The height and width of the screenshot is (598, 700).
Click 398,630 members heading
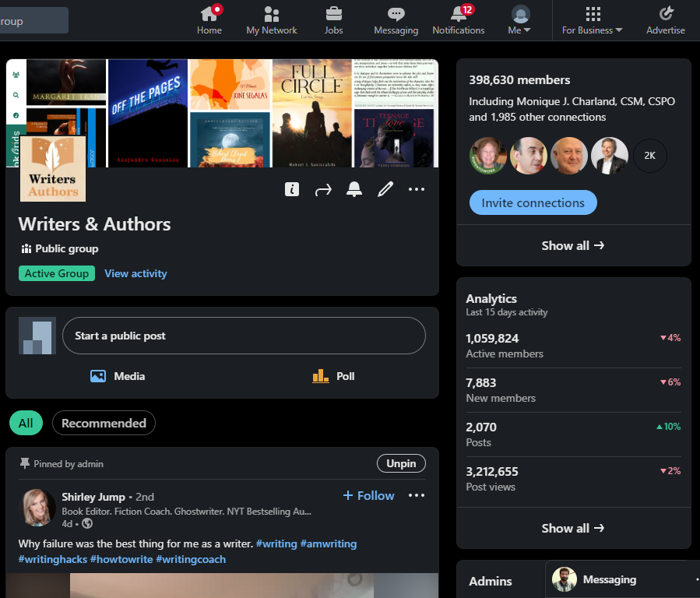click(x=519, y=80)
